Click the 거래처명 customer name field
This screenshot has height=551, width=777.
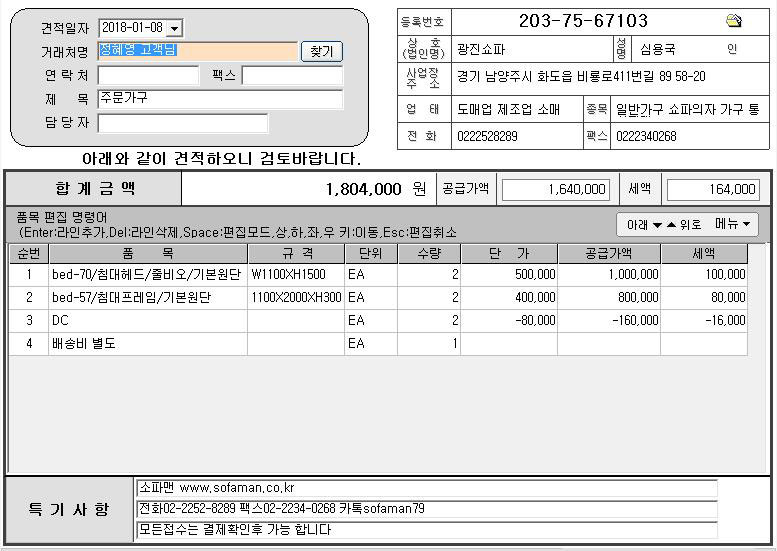197,51
